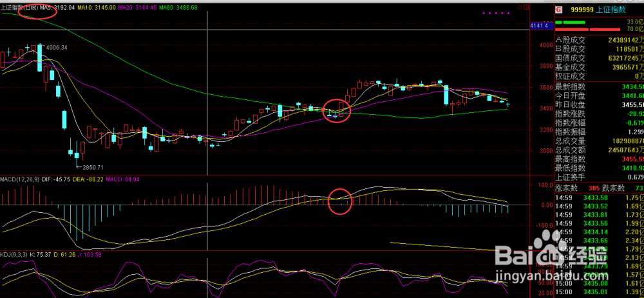Viewport: 644px width, 298px height.
Task: Click the 权证成交 row label
Action: point(569,77)
